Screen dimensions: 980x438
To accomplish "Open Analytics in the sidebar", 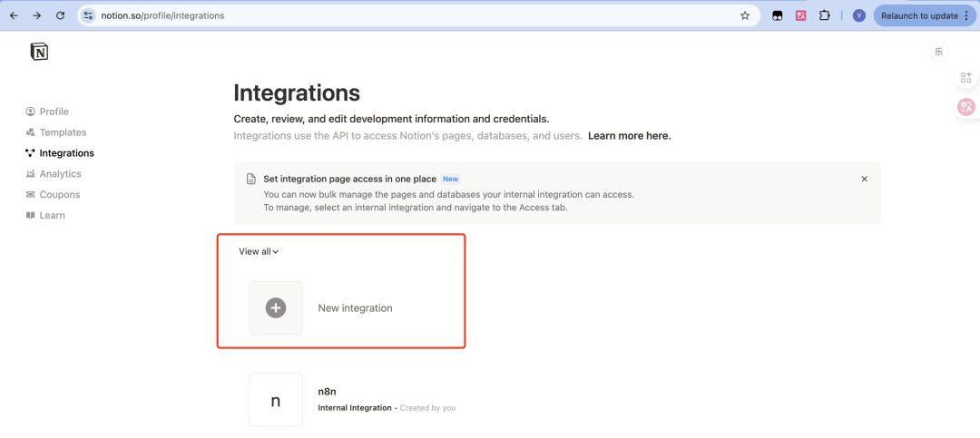I will click(x=54, y=174).
